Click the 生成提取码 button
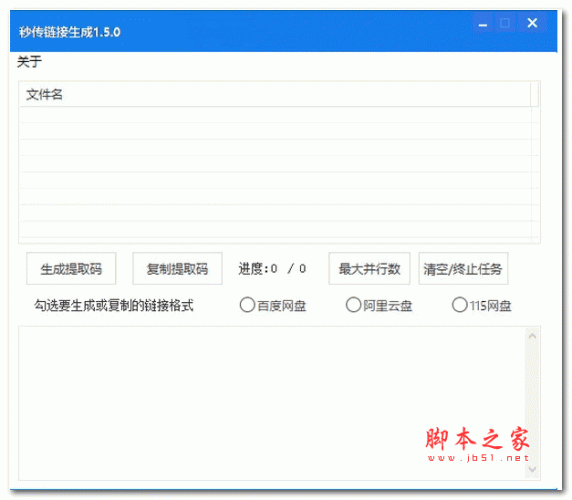Viewport: 572px width, 500px height. (71, 268)
